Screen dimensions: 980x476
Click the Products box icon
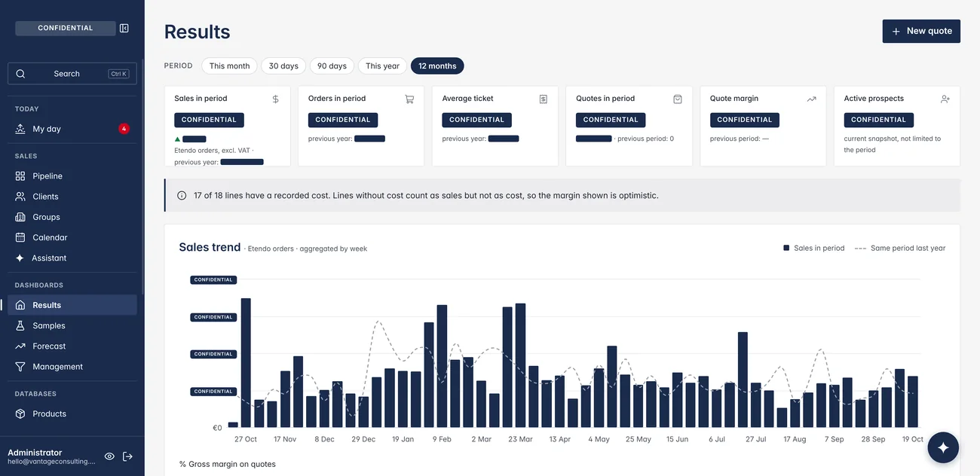[20, 414]
